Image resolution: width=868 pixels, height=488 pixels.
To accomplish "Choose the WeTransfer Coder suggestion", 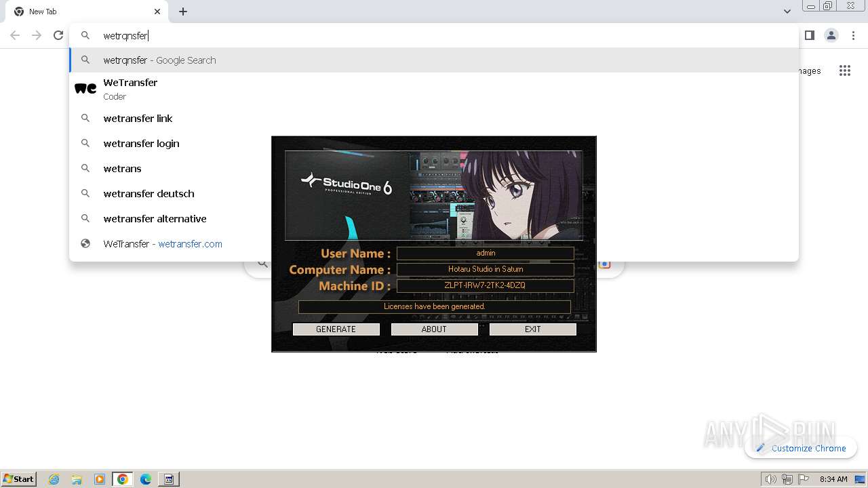I will point(434,89).
